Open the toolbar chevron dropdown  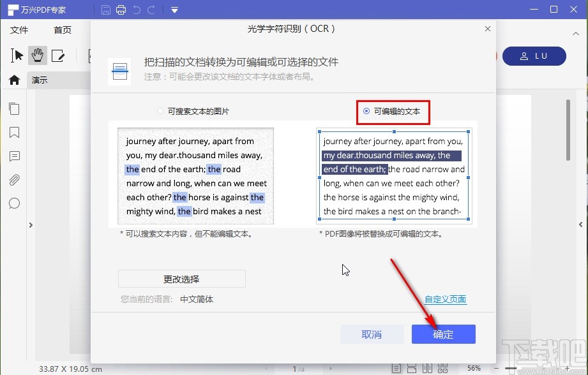pos(174,9)
